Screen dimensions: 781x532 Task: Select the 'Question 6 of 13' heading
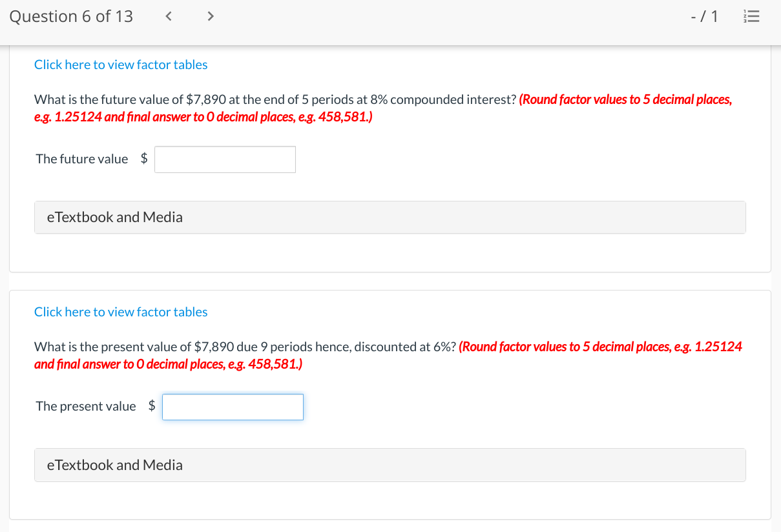(x=71, y=17)
